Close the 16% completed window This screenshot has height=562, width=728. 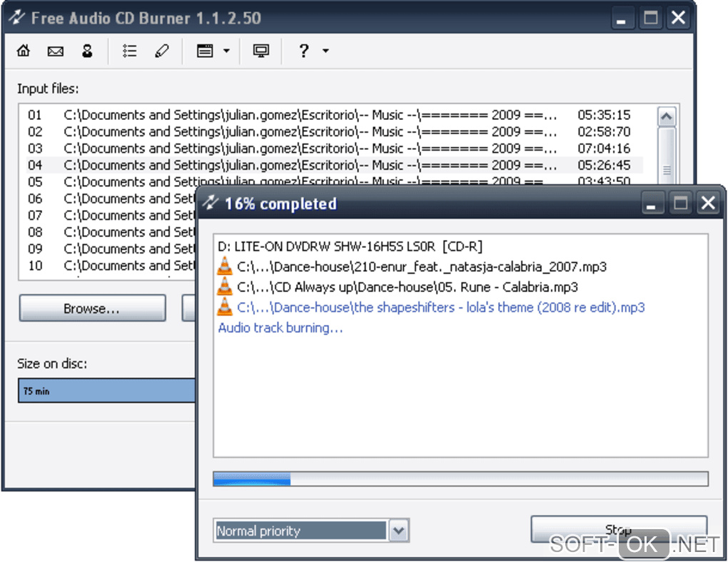coord(708,203)
